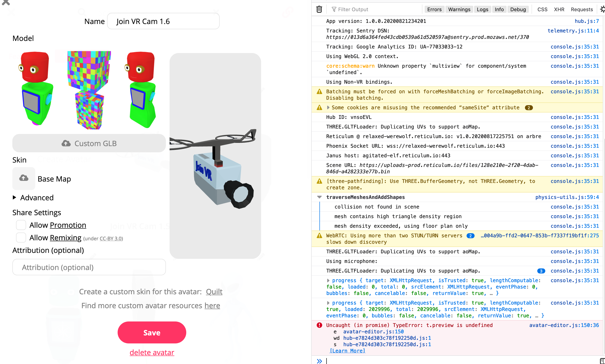605x364 pixels.
Task: Open the Promotion link
Action: (68, 225)
